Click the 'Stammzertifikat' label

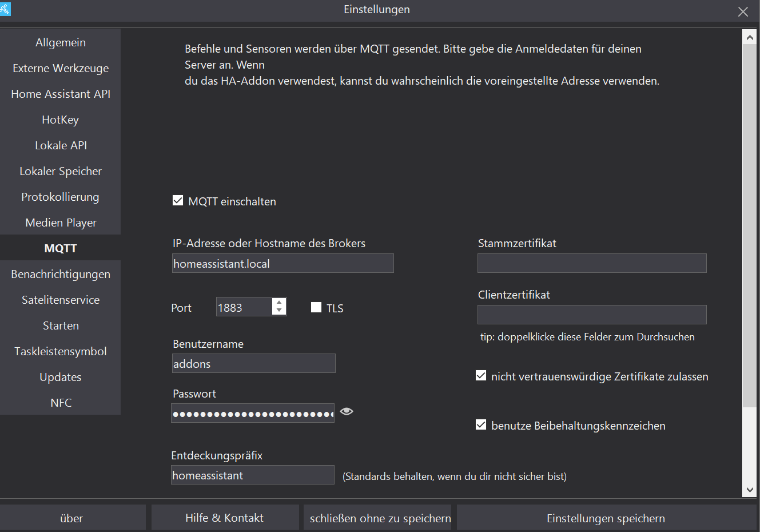[517, 243]
